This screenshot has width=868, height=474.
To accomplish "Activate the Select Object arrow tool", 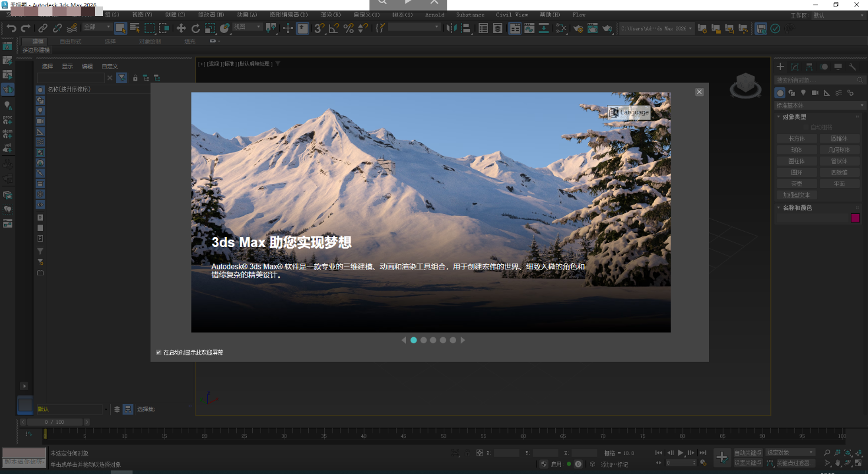I will 120,28.
